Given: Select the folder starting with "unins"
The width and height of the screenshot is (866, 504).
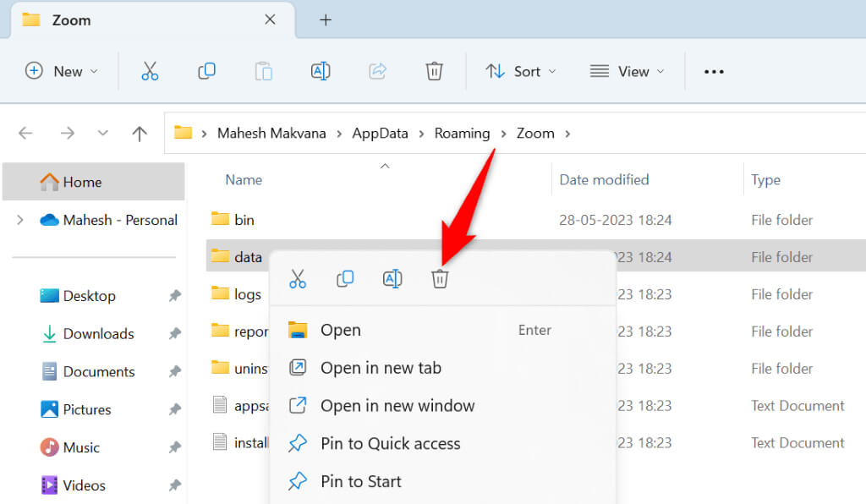Looking at the screenshot, I should [x=239, y=368].
